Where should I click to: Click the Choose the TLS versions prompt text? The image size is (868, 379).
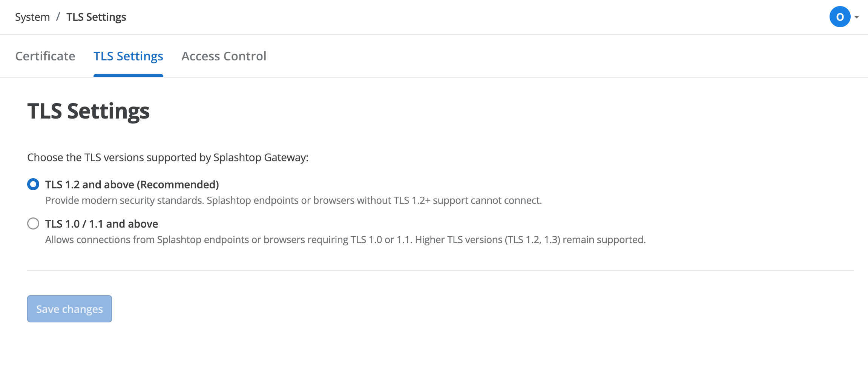click(x=168, y=157)
